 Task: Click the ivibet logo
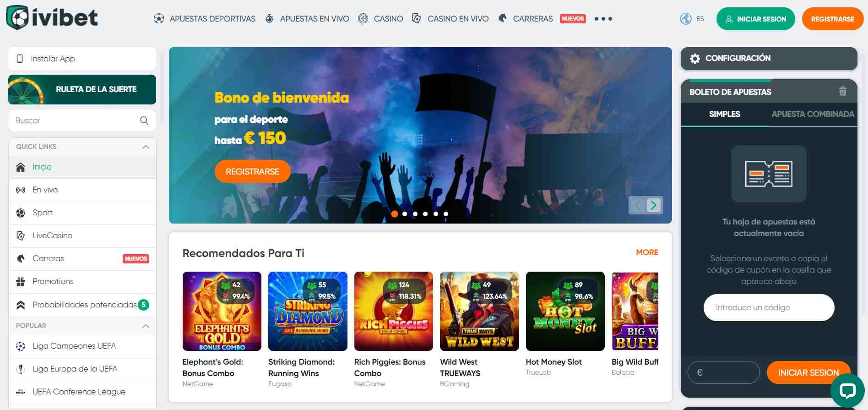click(x=52, y=18)
